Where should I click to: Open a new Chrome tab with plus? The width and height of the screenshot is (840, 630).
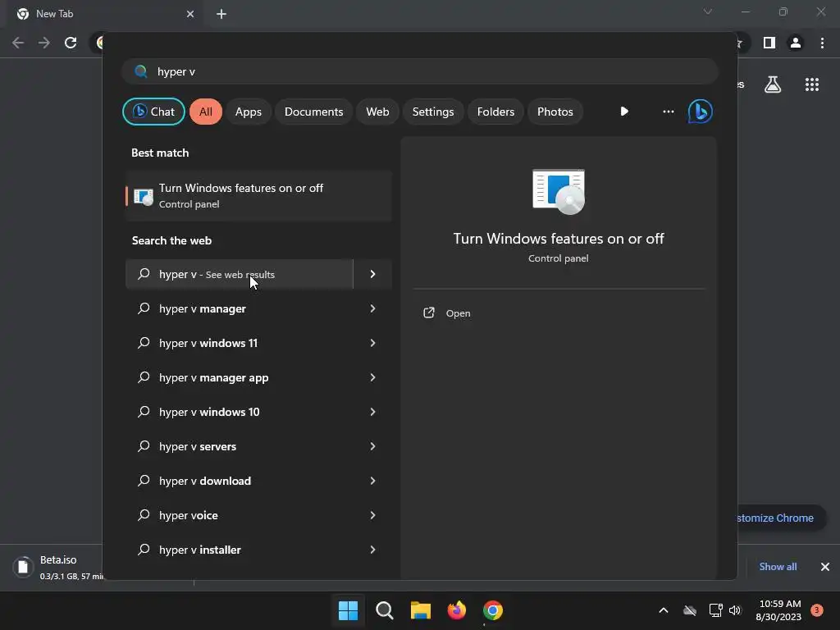(x=221, y=14)
